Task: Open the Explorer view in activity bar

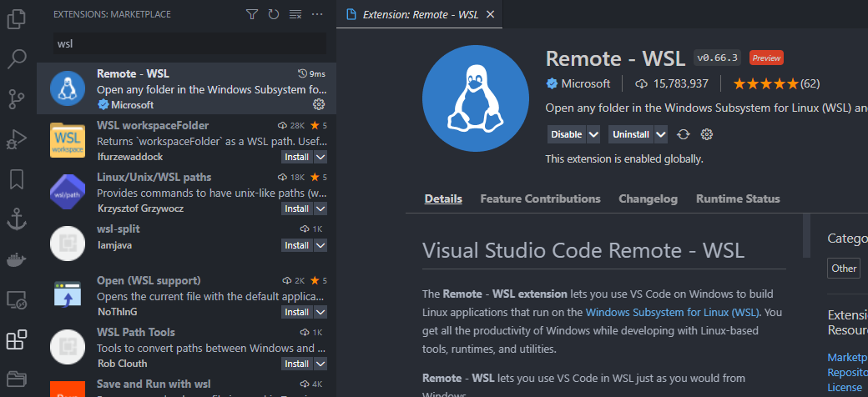Action: (x=17, y=19)
